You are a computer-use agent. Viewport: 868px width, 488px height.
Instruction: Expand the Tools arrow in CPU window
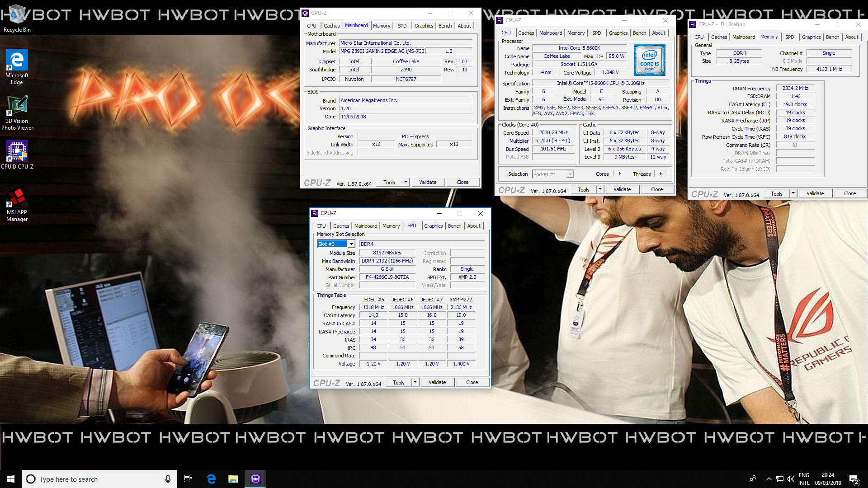point(600,189)
